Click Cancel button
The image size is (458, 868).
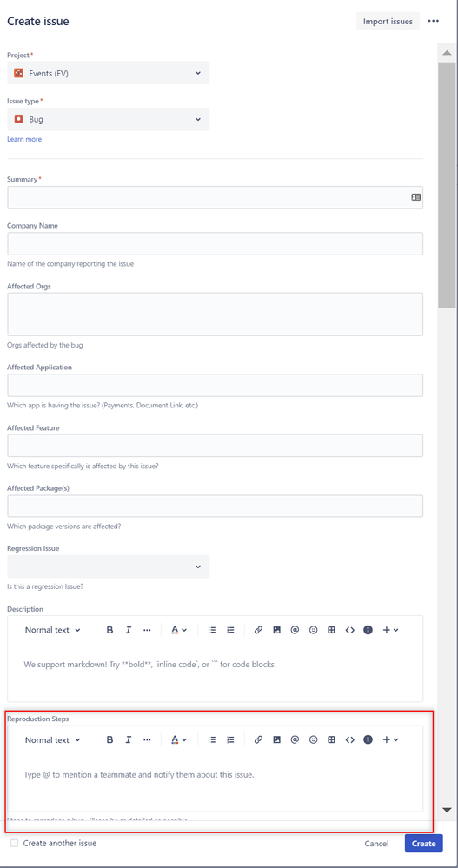(376, 844)
